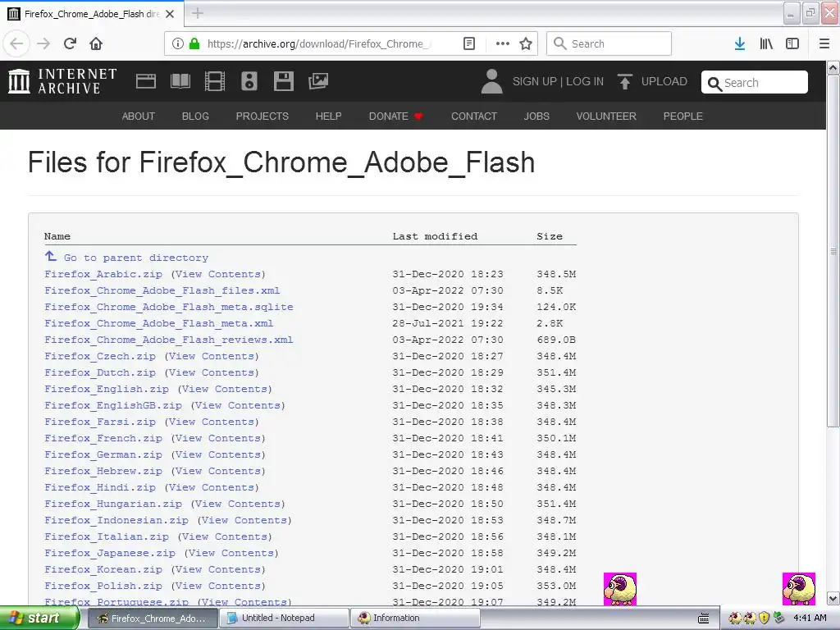Reload the current page
This screenshot has width=840, height=630.
70,43
